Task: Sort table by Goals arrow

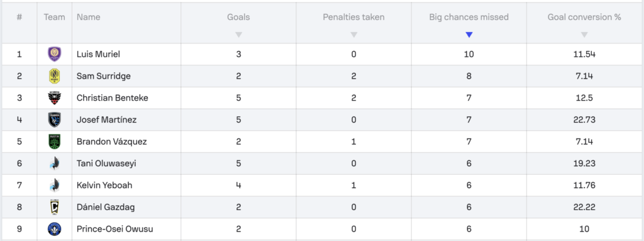Action: click(x=238, y=35)
